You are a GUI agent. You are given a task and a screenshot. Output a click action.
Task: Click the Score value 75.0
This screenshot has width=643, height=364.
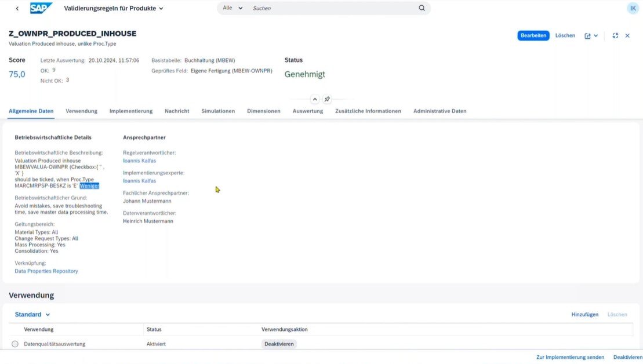pos(16,74)
